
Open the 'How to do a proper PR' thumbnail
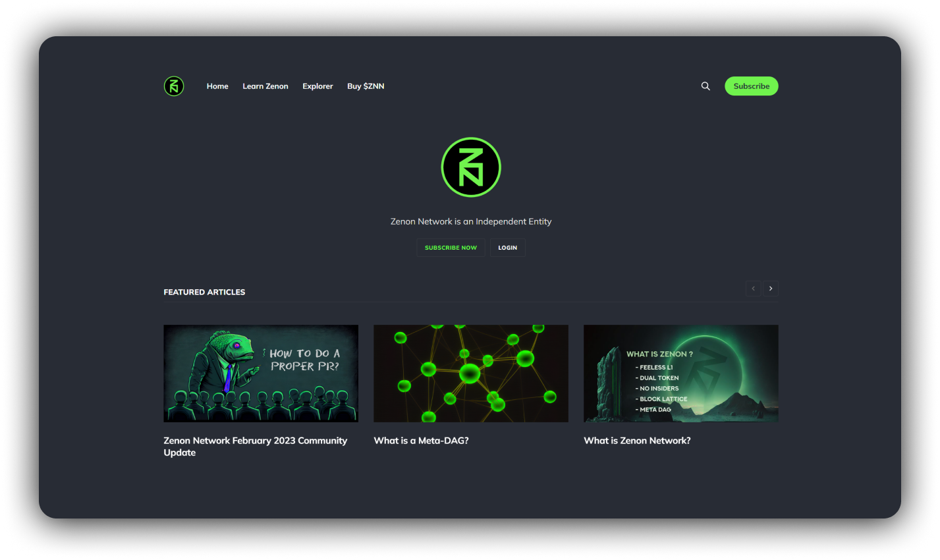click(x=261, y=373)
